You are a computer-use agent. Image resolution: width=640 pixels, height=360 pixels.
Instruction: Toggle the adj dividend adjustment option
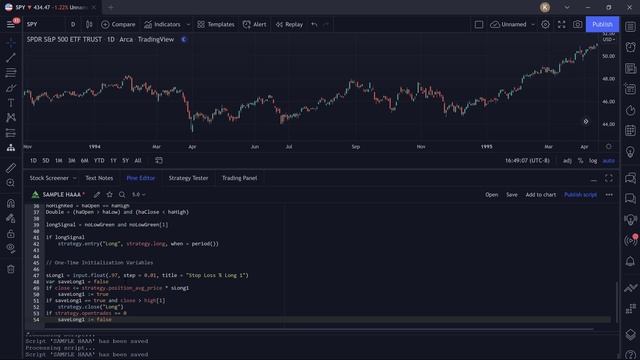click(567, 161)
